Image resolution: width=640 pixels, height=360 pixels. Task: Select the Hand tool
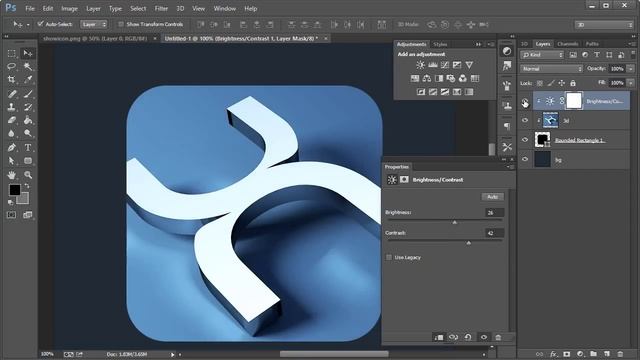point(11,175)
